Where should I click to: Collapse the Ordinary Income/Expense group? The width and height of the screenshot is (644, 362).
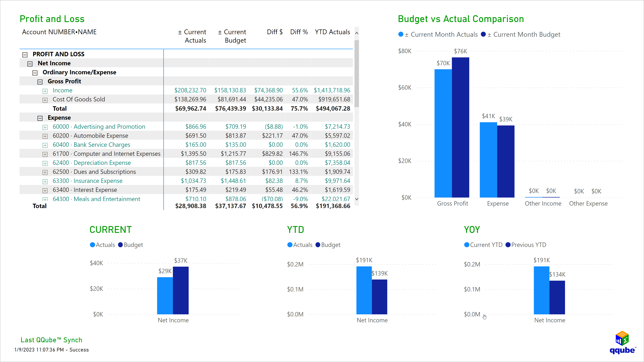click(x=35, y=72)
